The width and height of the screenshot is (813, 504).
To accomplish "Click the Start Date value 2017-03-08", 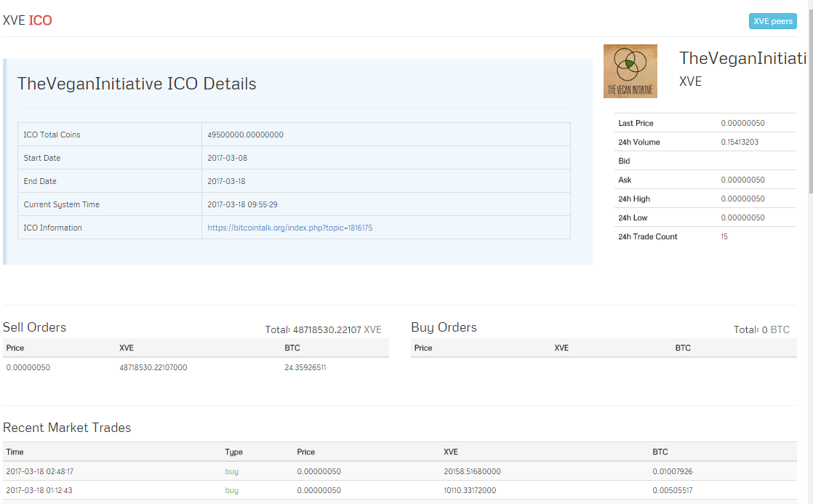I will click(x=227, y=158).
